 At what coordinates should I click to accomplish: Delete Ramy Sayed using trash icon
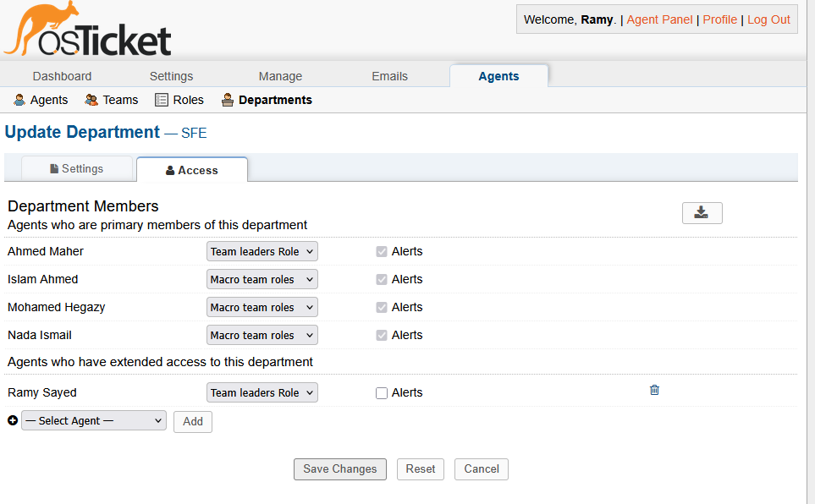654,390
